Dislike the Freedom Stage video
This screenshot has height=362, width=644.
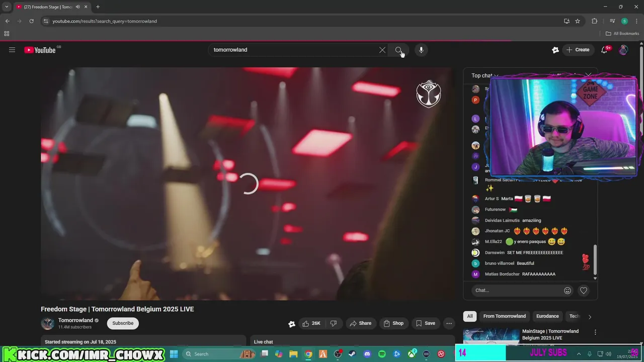[x=333, y=323]
